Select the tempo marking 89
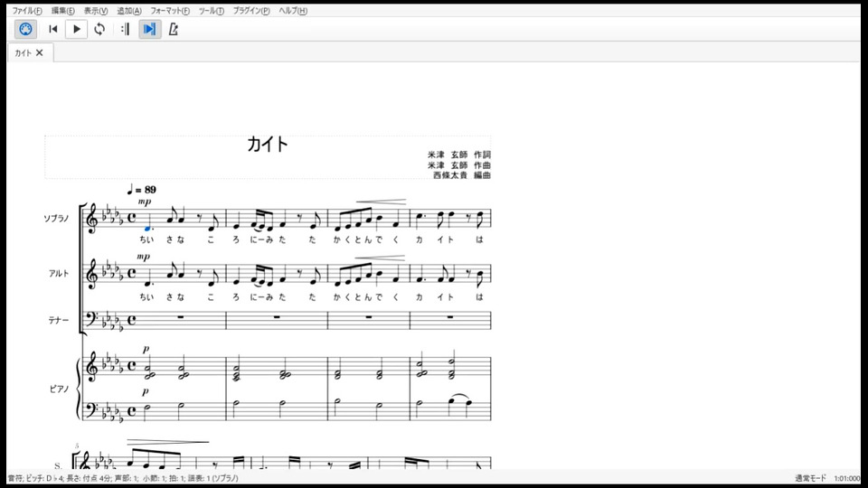This screenshot has width=868, height=488. tap(141, 190)
